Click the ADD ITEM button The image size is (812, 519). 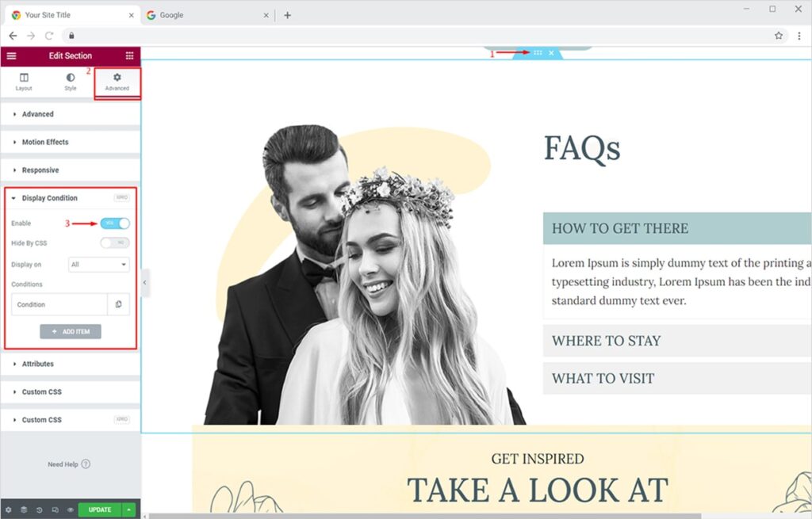point(71,332)
